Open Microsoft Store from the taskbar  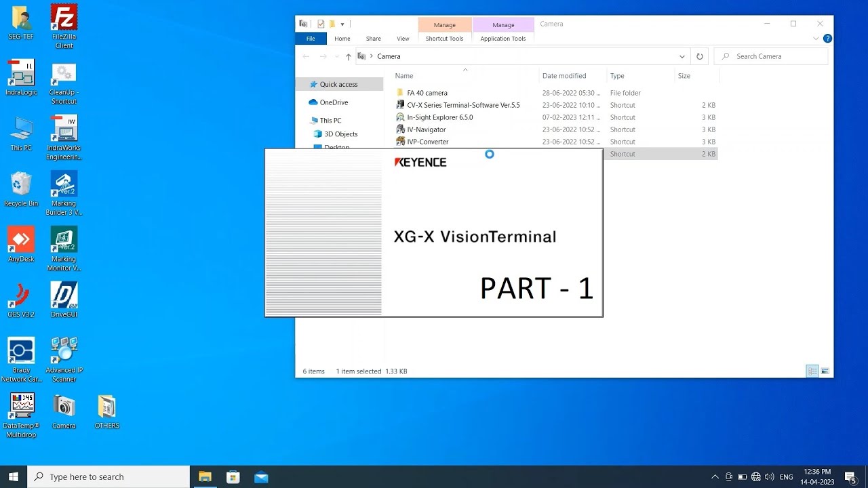[x=233, y=477]
